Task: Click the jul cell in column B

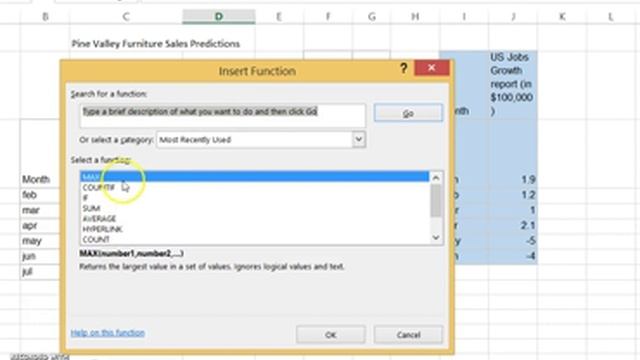Action: (x=40, y=271)
